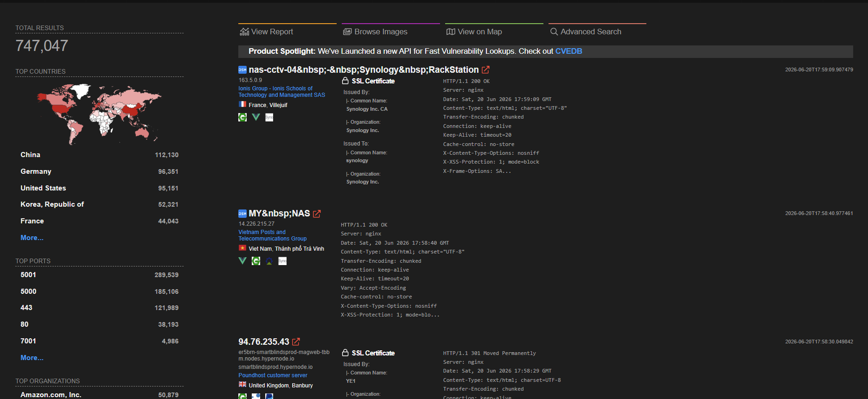
Task: Click Vue.js tag icon under France, Villejuif
Action: pyautogui.click(x=256, y=117)
